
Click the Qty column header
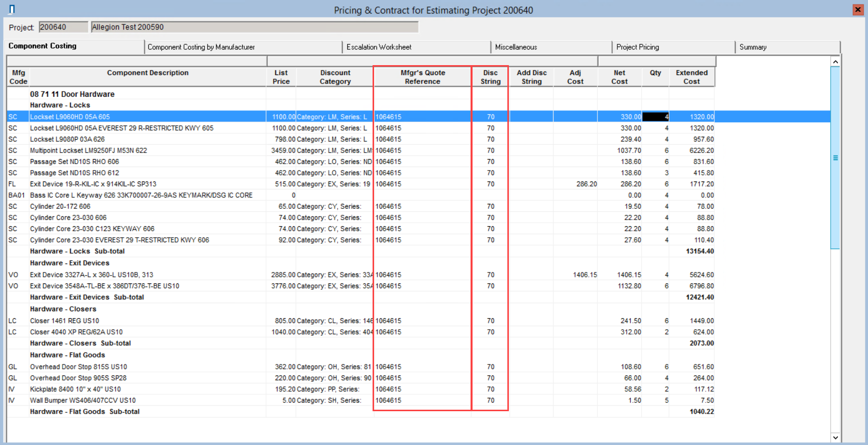click(x=655, y=77)
